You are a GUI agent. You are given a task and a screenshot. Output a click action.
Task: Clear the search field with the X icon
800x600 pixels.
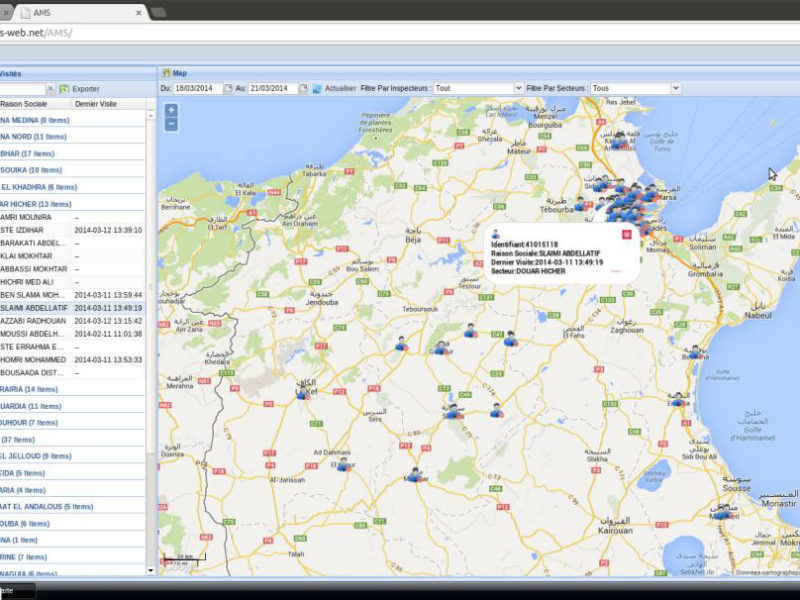click(x=50, y=89)
